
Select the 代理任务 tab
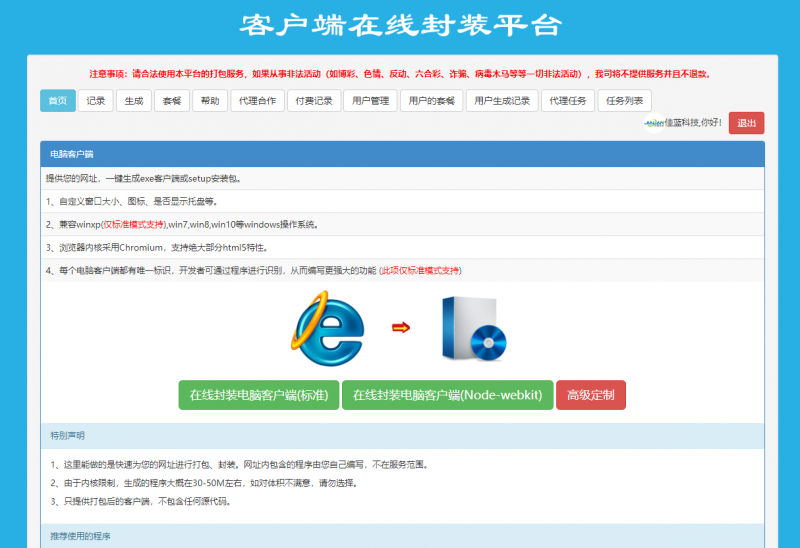pyautogui.click(x=568, y=101)
